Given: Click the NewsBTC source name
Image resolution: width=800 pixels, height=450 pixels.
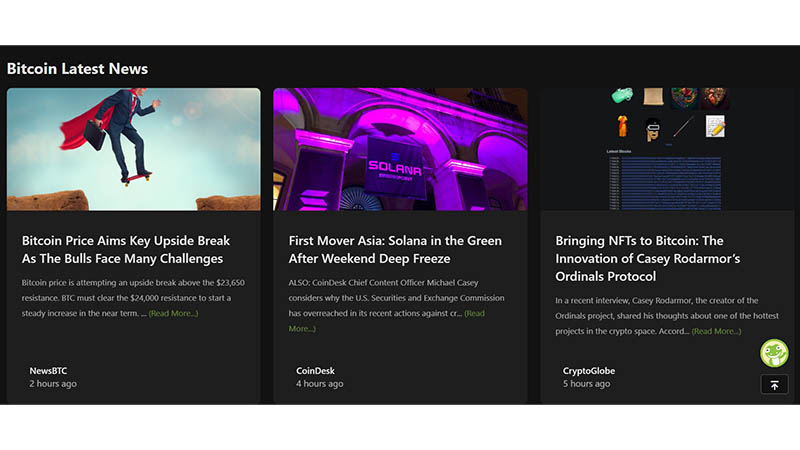Looking at the screenshot, I should pyautogui.click(x=48, y=371).
